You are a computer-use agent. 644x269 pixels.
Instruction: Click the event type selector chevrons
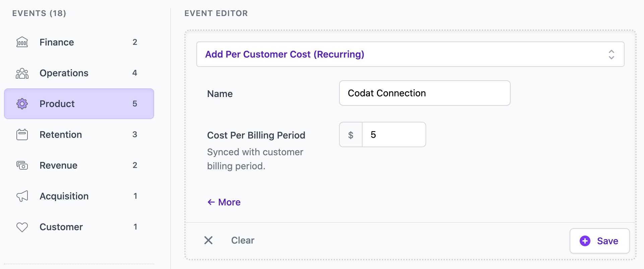(611, 55)
